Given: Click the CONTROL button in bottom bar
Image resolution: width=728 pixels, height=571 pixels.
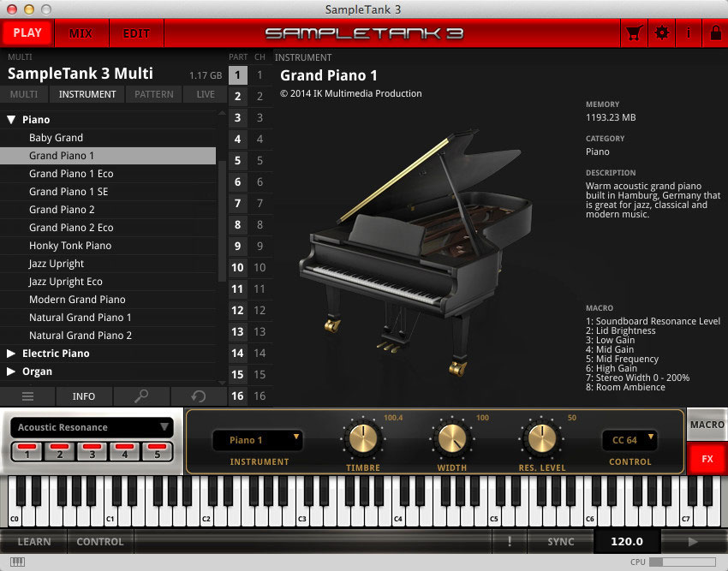Looking at the screenshot, I should [x=100, y=541].
